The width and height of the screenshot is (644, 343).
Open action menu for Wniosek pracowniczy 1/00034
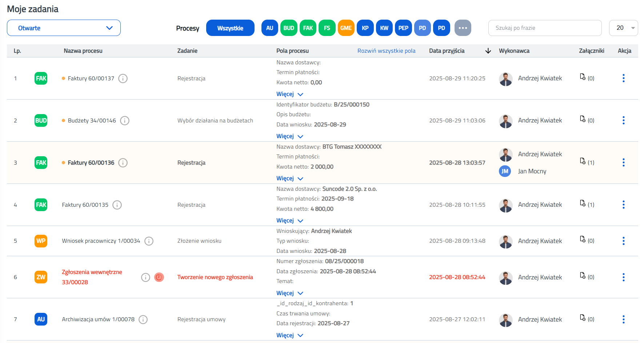pos(623,241)
